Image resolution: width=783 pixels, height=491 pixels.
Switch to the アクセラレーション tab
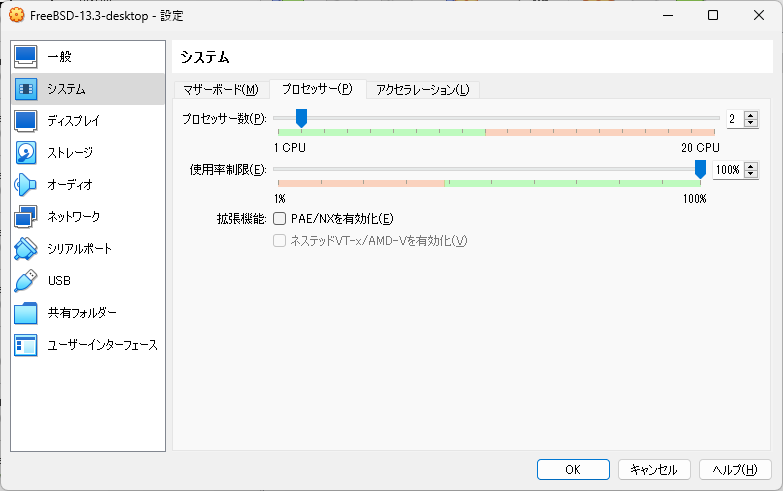(x=422, y=90)
